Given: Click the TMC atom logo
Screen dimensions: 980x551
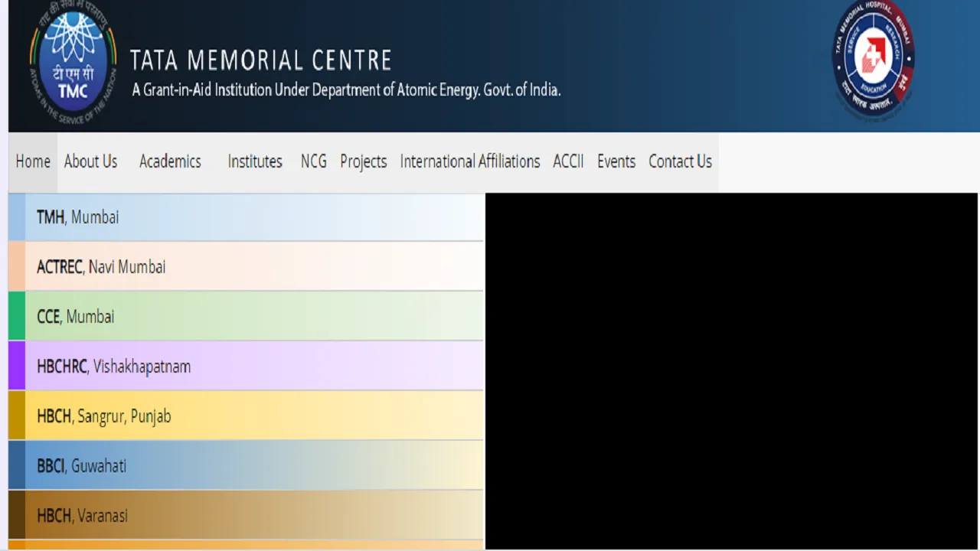Looking at the screenshot, I should 73,64.
